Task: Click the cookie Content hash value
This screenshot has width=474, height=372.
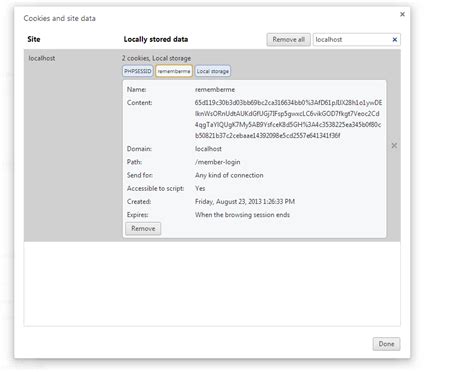Action: pos(288,119)
